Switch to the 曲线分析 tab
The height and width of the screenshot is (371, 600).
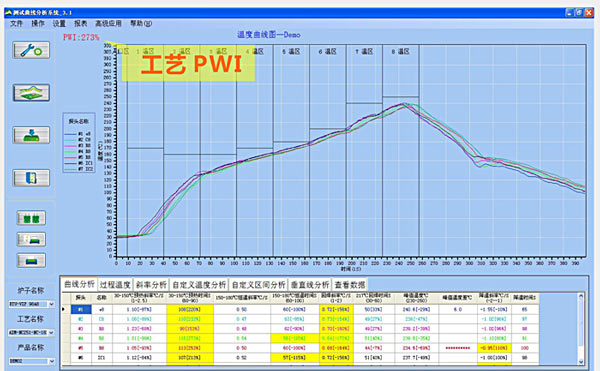(79, 284)
